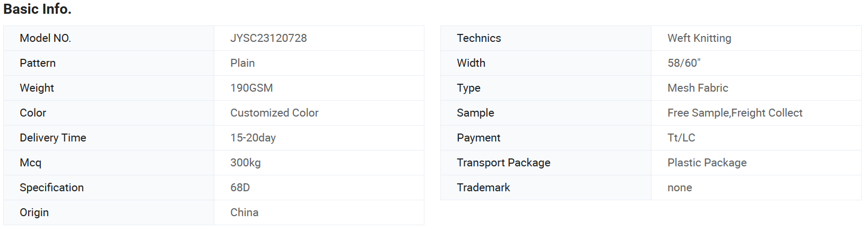
Task: Click the Mesh Fabric type value
Action: pyautogui.click(x=698, y=88)
